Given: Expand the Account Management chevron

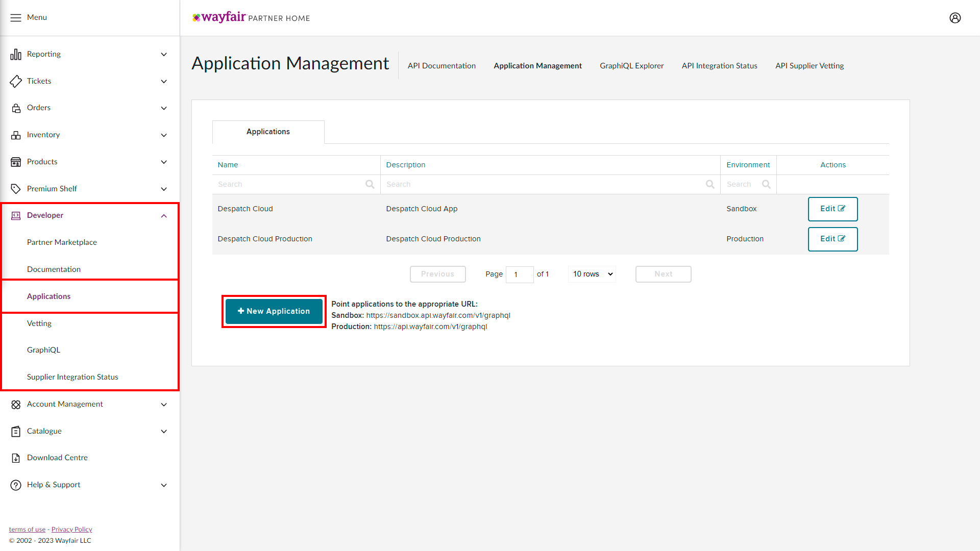Looking at the screenshot, I should click(164, 405).
